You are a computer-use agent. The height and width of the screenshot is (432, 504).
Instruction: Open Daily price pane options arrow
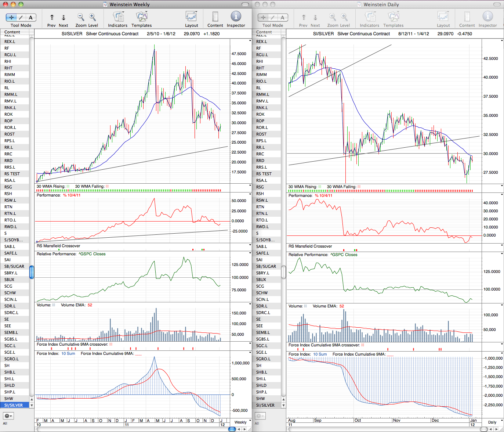[502, 40]
